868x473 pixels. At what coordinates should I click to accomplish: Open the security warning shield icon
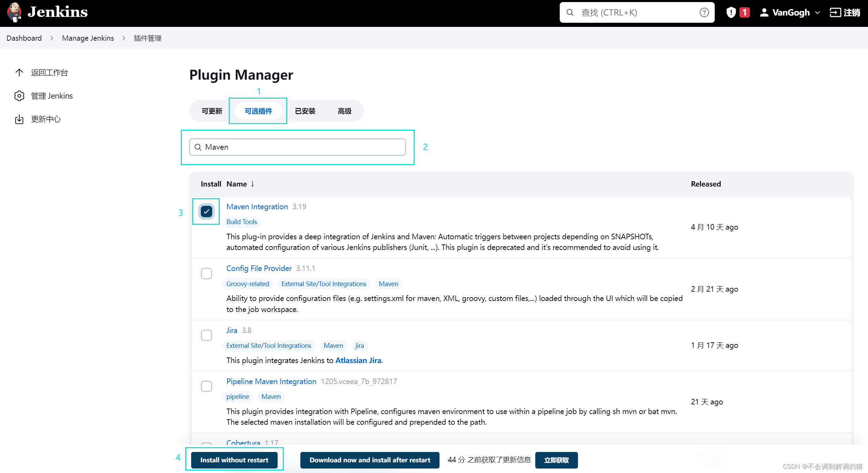click(x=731, y=13)
